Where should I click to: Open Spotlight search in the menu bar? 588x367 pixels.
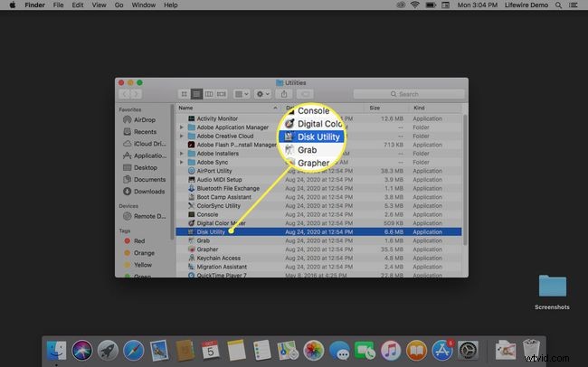[x=558, y=5]
